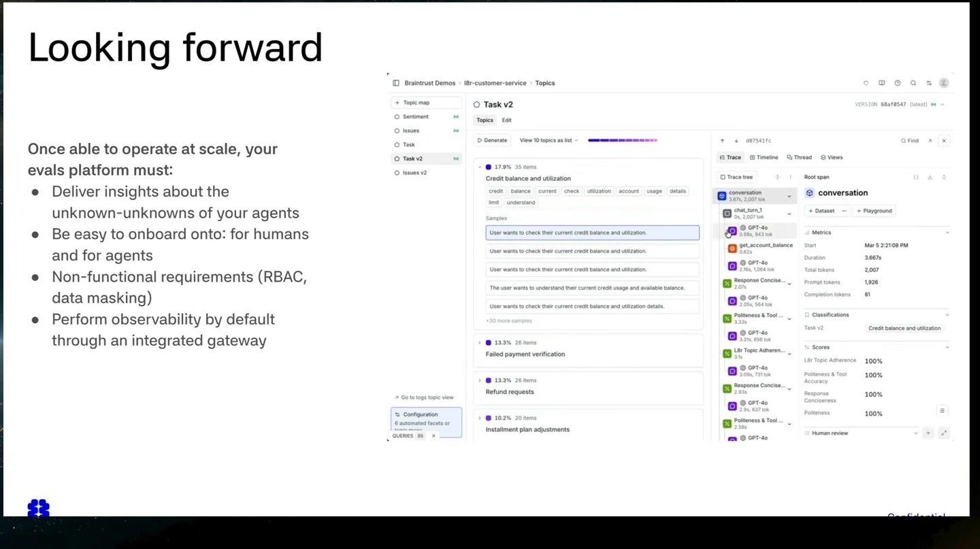The image size is (980, 549).
Task: Select the chat_turn_1 span icon
Action: (x=728, y=214)
